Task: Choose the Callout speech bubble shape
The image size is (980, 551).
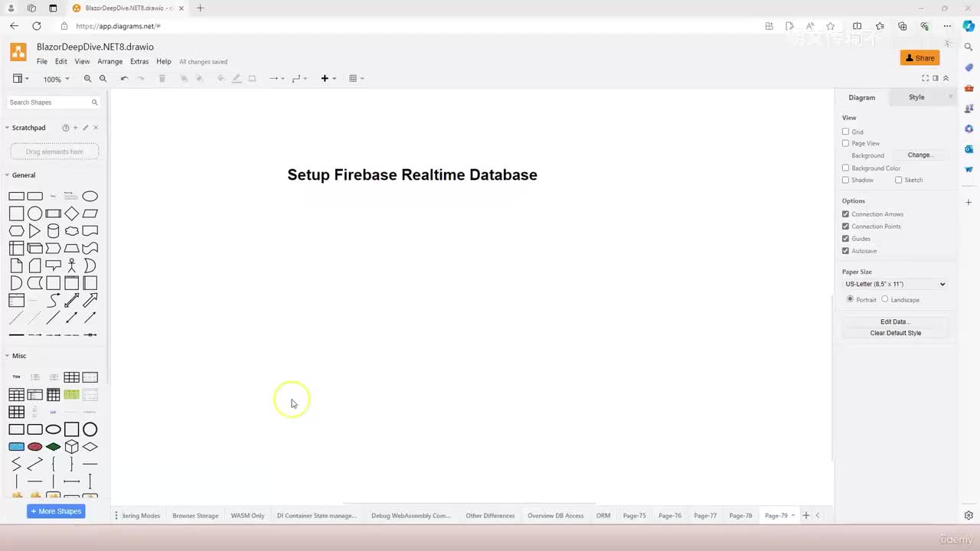Action: 54,266
